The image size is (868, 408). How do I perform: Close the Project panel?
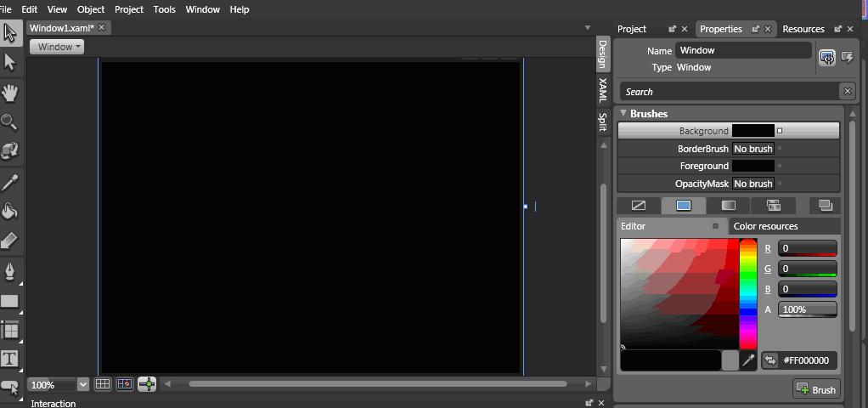point(685,30)
